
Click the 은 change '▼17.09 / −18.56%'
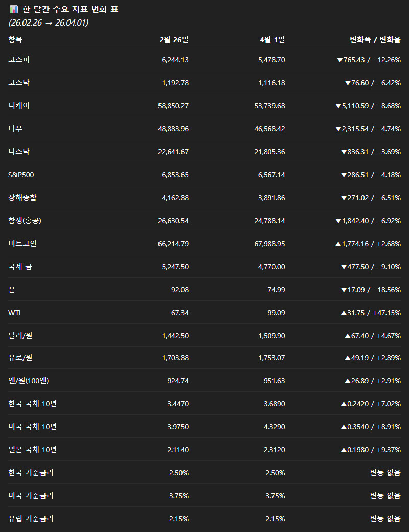point(371,290)
